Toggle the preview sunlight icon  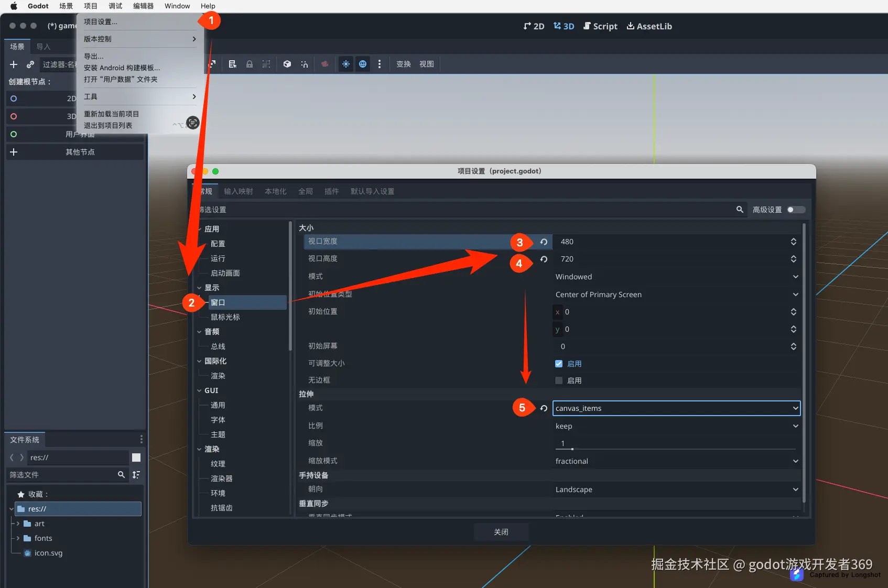tap(346, 64)
